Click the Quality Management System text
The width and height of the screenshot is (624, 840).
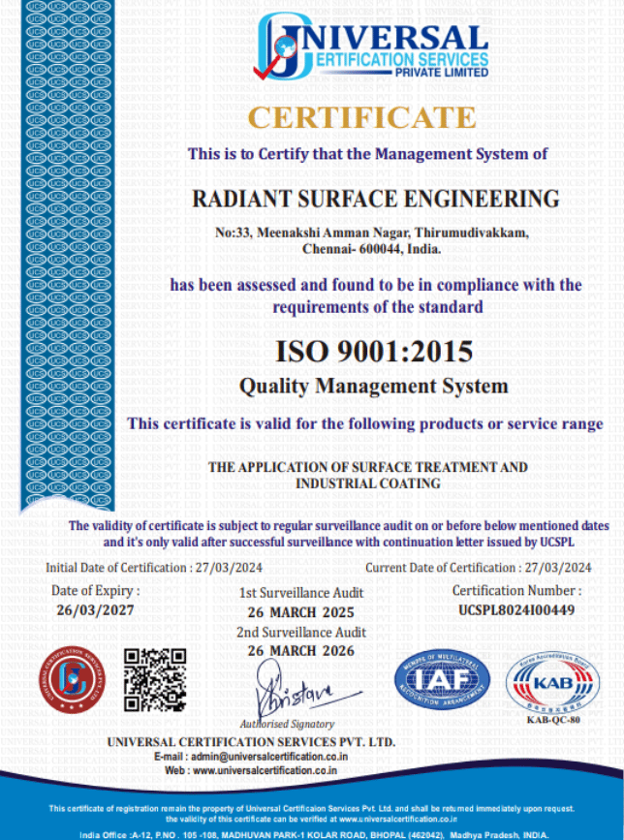373,386
